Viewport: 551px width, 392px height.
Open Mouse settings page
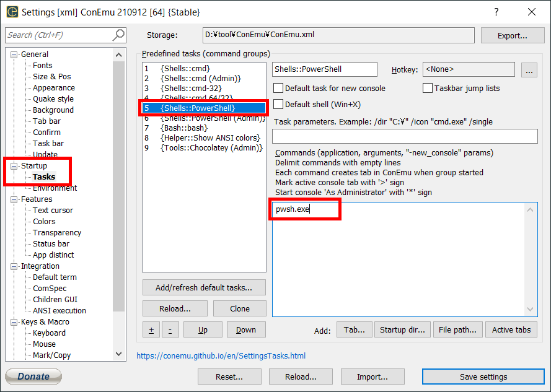(44, 344)
